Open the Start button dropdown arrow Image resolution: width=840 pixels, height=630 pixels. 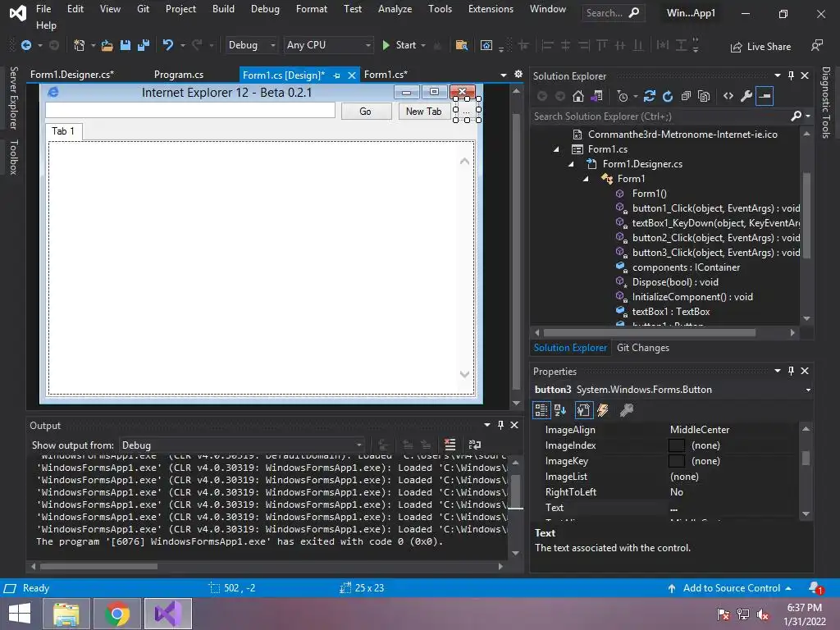(x=423, y=46)
